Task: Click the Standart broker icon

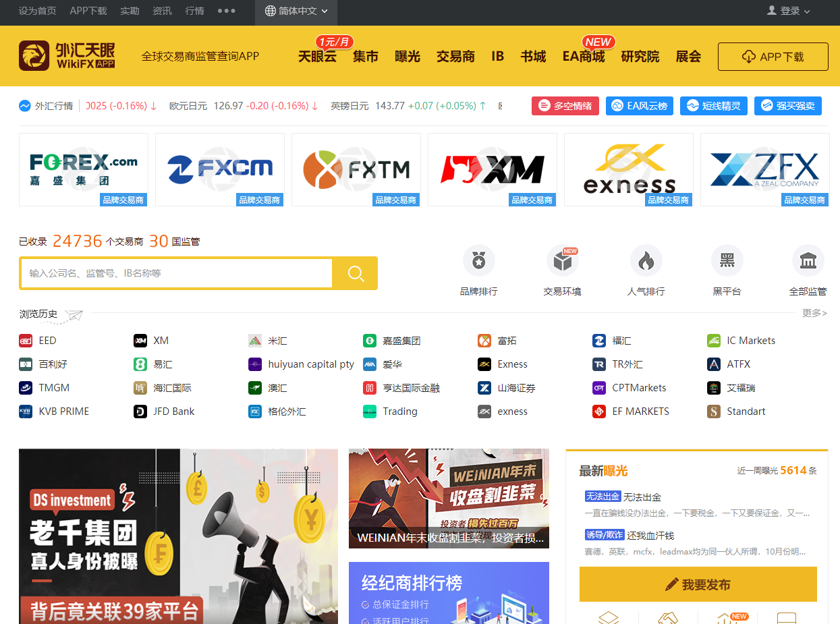Action: click(x=714, y=412)
